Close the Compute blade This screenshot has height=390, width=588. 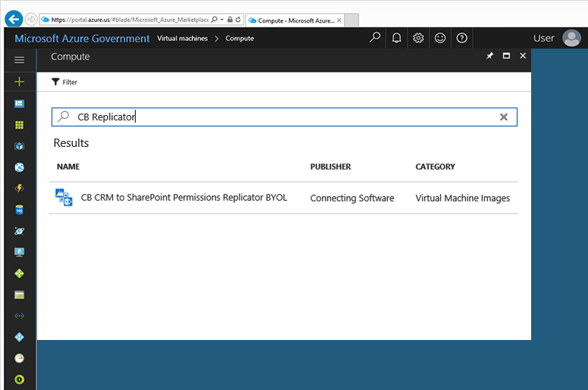pyautogui.click(x=523, y=56)
